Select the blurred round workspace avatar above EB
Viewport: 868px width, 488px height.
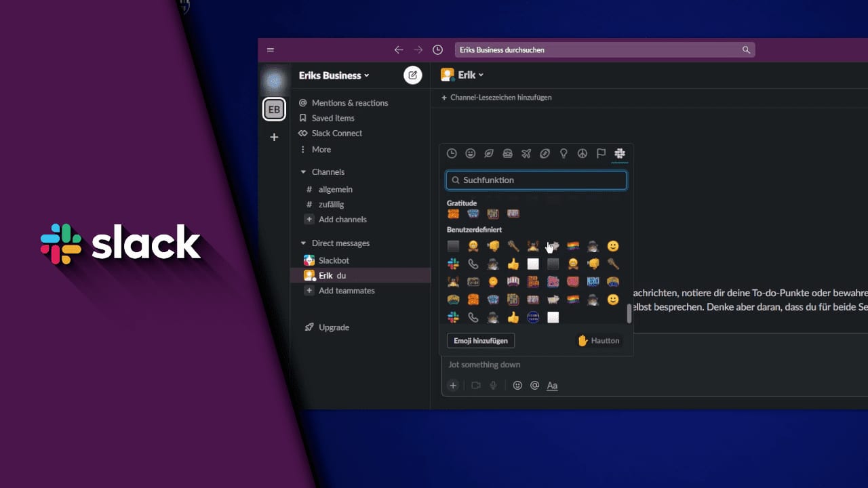tap(274, 81)
